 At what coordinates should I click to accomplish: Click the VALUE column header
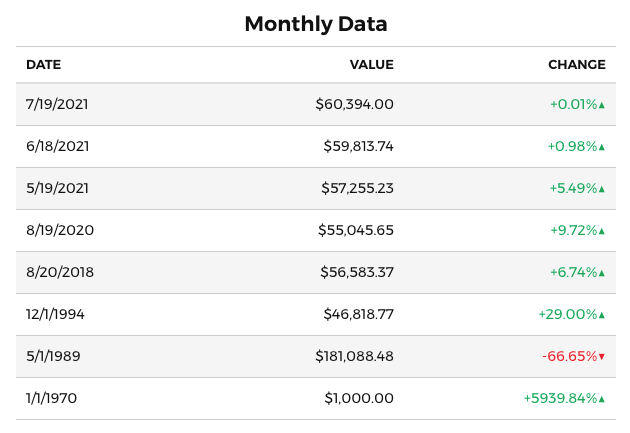371,65
